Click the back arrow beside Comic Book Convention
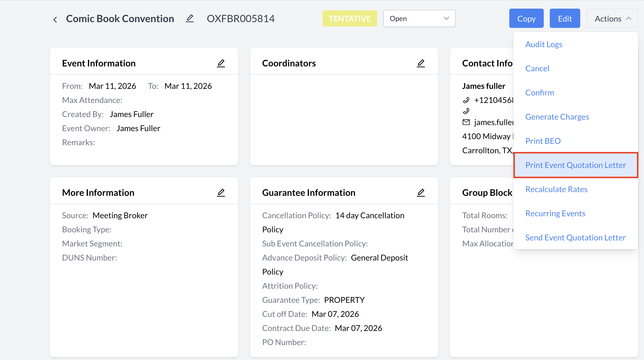Viewport: 644px width, 360px height. [x=55, y=19]
